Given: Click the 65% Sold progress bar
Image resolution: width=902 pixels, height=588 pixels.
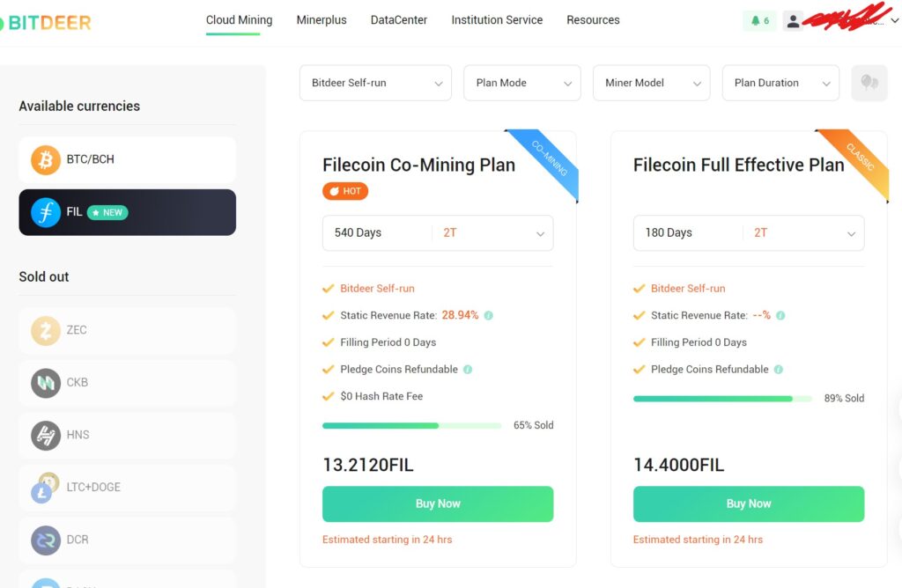Looking at the screenshot, I should point(411,425).
